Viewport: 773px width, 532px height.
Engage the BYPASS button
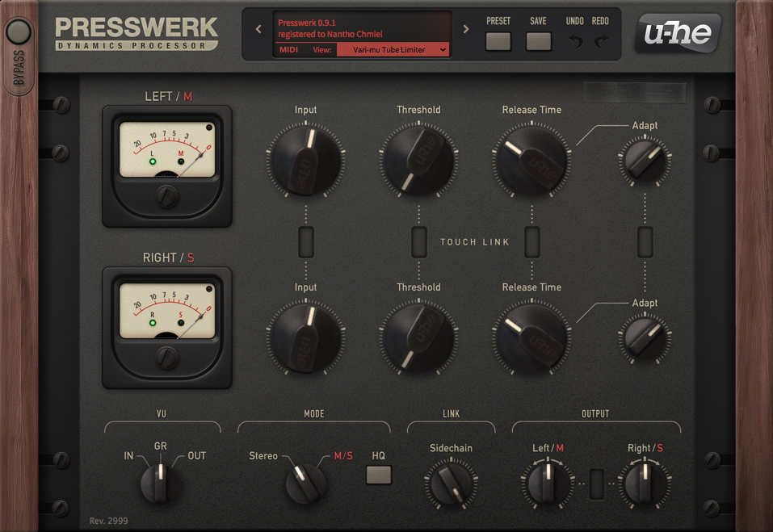[18, 33]
